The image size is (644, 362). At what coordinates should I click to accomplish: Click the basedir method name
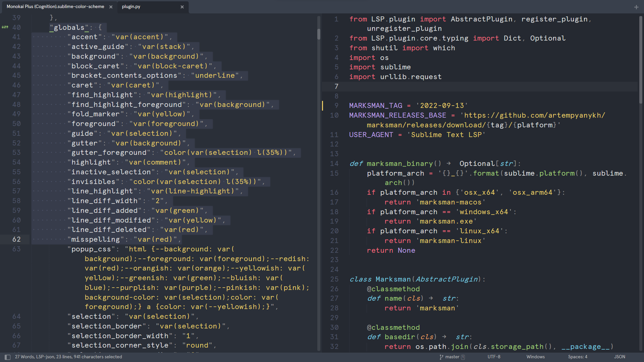(400, 337)
